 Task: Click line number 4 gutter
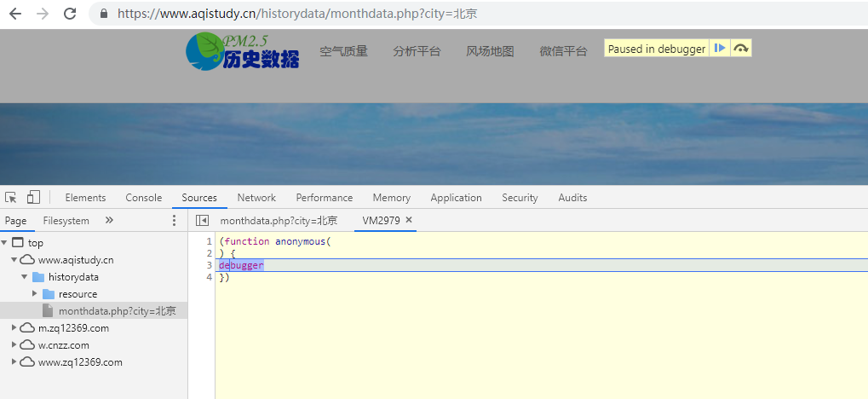pyautogui.click(x=209, y=277)
